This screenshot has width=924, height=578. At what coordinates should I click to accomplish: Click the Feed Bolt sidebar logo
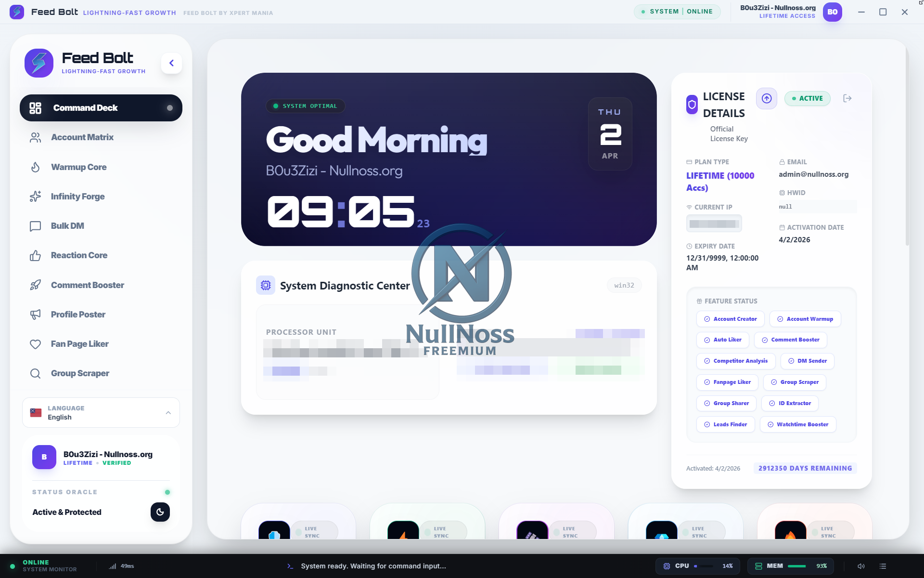click(39, 63)
